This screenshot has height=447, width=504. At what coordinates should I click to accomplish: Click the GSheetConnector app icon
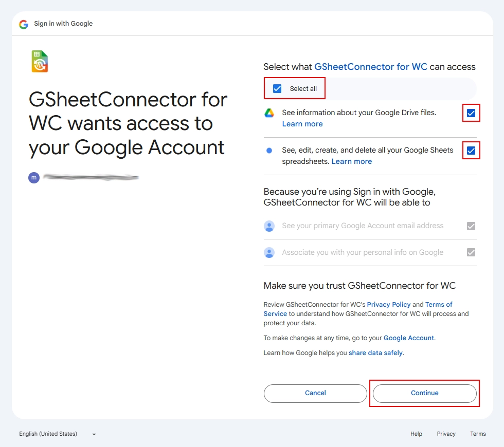tap(40, 61)
